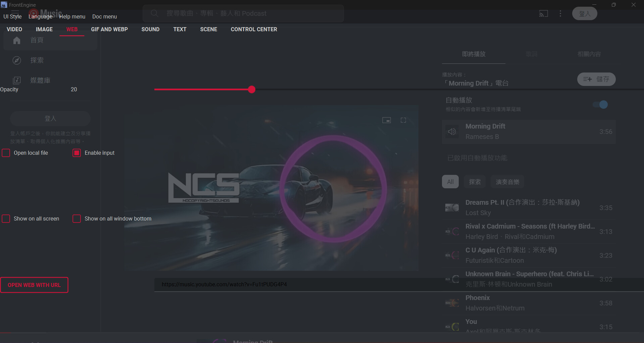Switch to the SOUND tab
The width and height of the screenshot is (644, 343).
150,29
